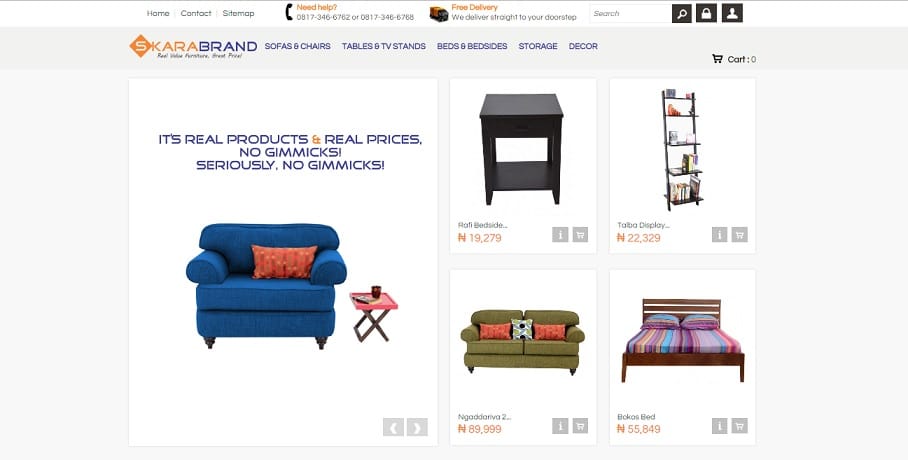Click the Contact link
This screenshot has height=460, width=908.
point(196,13)
